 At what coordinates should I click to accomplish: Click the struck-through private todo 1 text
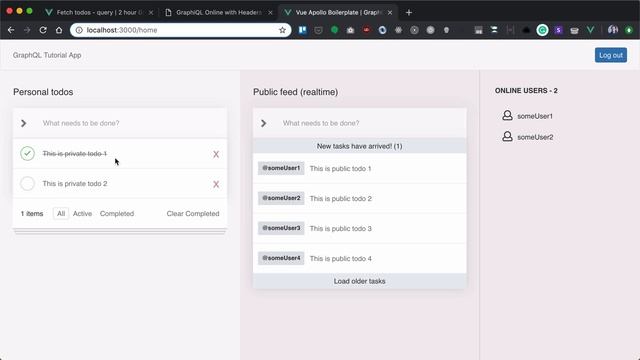tap(75, 153)
